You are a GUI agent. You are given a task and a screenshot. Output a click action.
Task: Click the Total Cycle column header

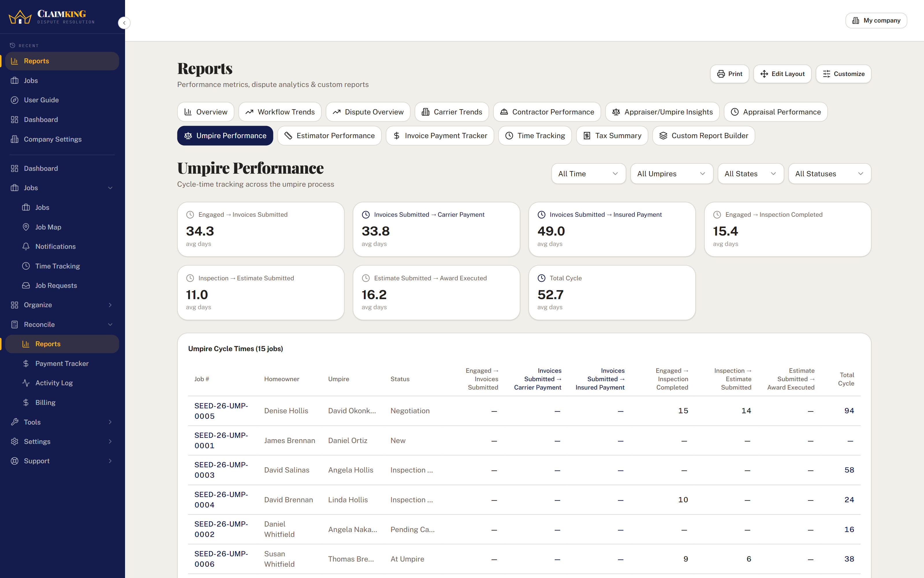coord(846,379)
